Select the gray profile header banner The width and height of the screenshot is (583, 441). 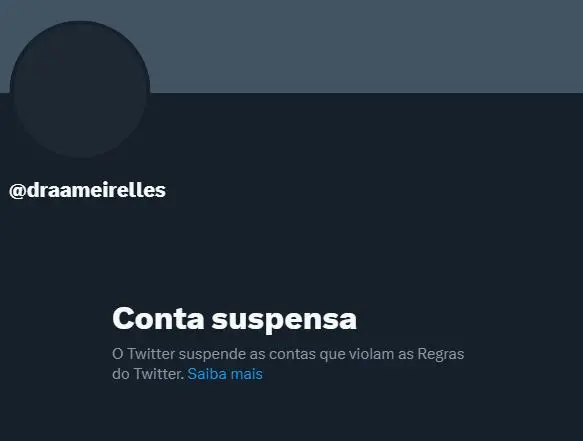292,46
